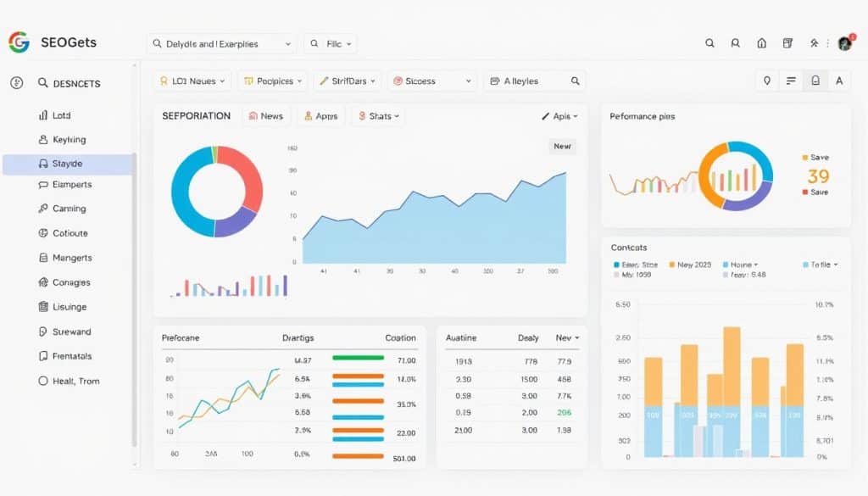
Task: Click the green progress bar at 71.00
Action: click(x=359, y=358)
